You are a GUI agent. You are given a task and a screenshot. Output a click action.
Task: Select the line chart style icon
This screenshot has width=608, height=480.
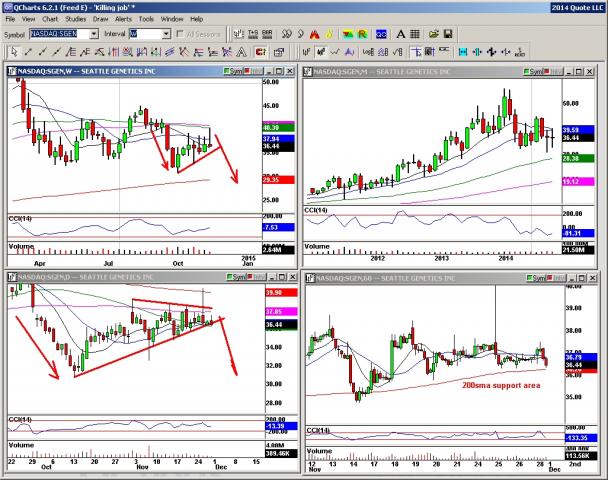pyautogui.click(x=335, y=52)
